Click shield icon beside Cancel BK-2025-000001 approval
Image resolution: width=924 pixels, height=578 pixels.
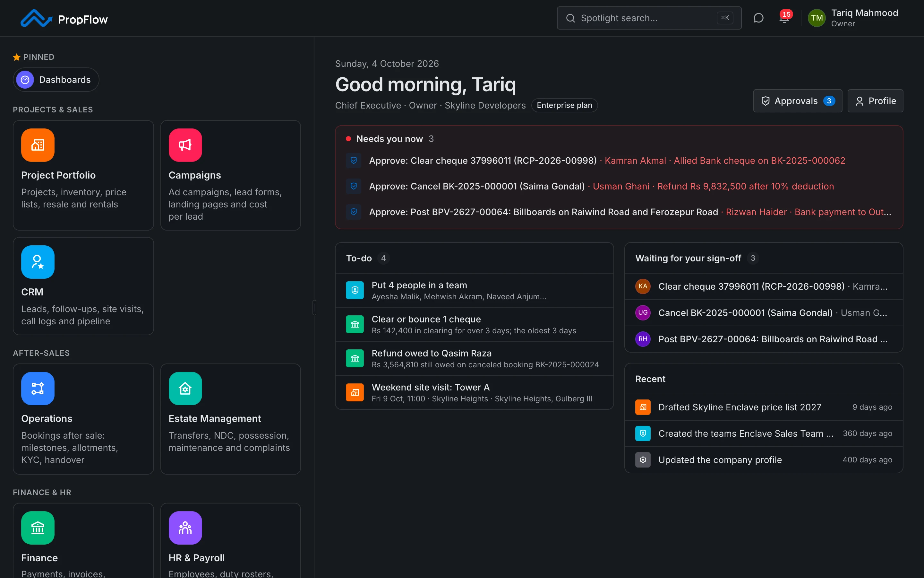[x=354, y=186]
